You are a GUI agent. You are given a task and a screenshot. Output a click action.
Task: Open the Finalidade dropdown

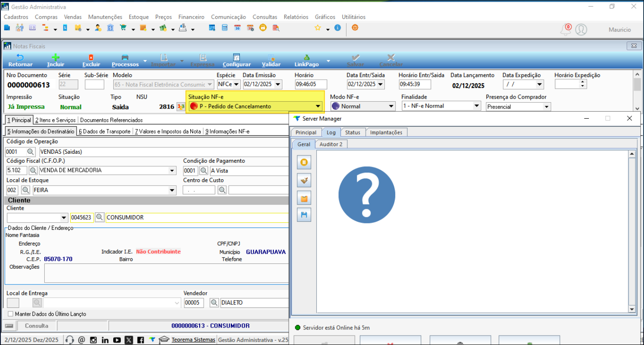click(x=476, y=106)
